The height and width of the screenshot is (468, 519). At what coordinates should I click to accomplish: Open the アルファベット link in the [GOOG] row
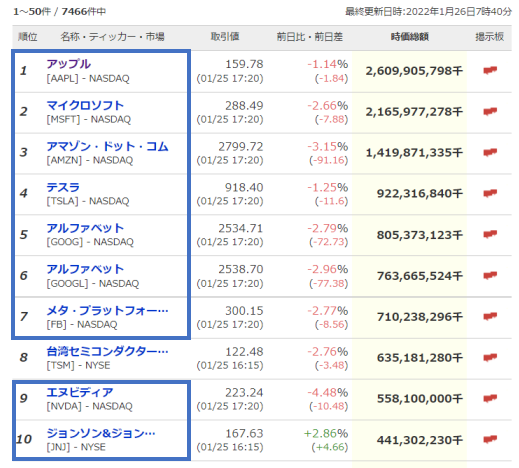(x=85, y=228)
